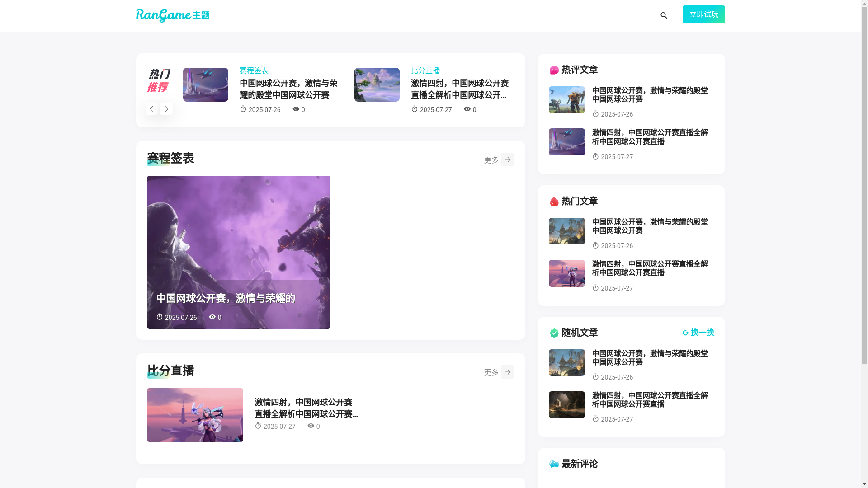The width and height of the screenshot is (868, 488).
Task: Click the 立即试玩 button
Action: click(703, 14)
